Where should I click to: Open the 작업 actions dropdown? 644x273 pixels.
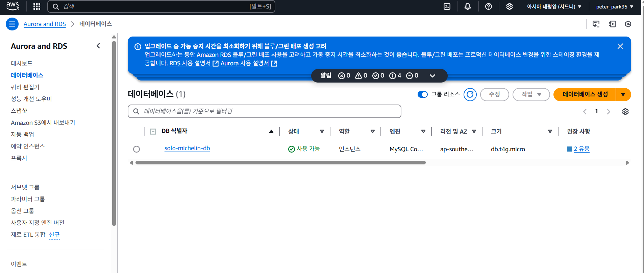click(x=531, y=94)
